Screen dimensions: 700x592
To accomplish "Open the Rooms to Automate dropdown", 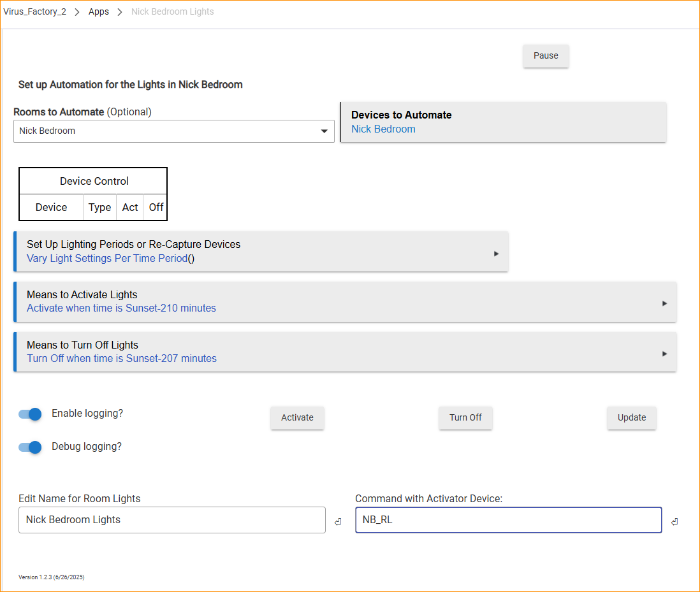I will 173,131.
